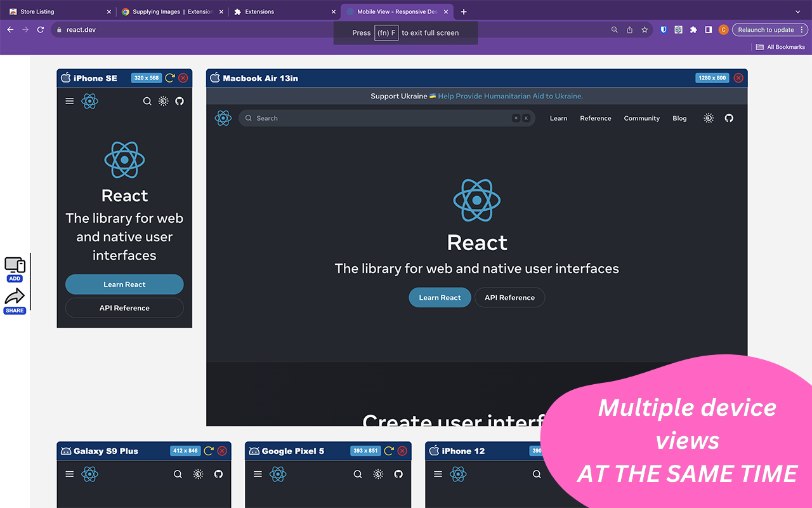Click the bookmark star in the address bar
The height and width of the screenshot is (508, 812).
pos(645,29)
